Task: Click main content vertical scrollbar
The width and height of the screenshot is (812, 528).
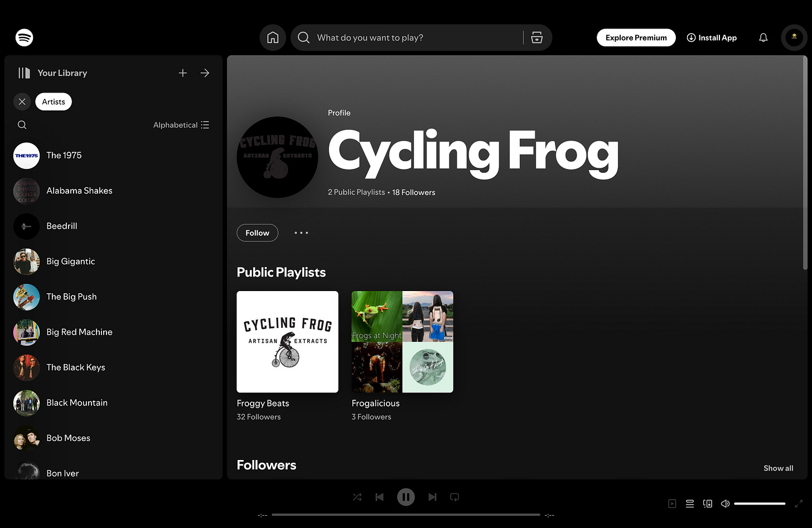Action: click(x=805, y=163)
